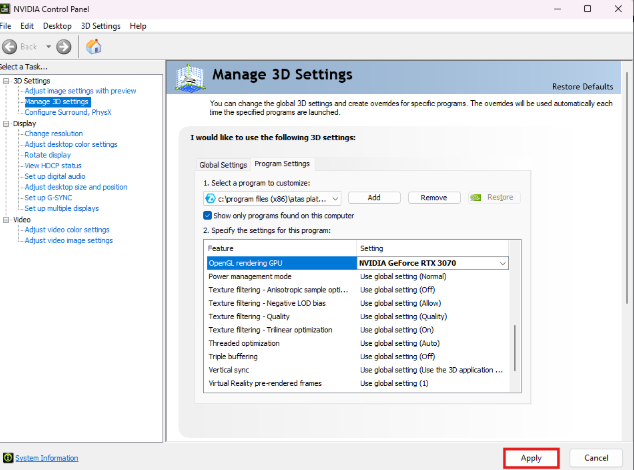Click the Feature column header
634x470 pixels.
pos(281,248)
